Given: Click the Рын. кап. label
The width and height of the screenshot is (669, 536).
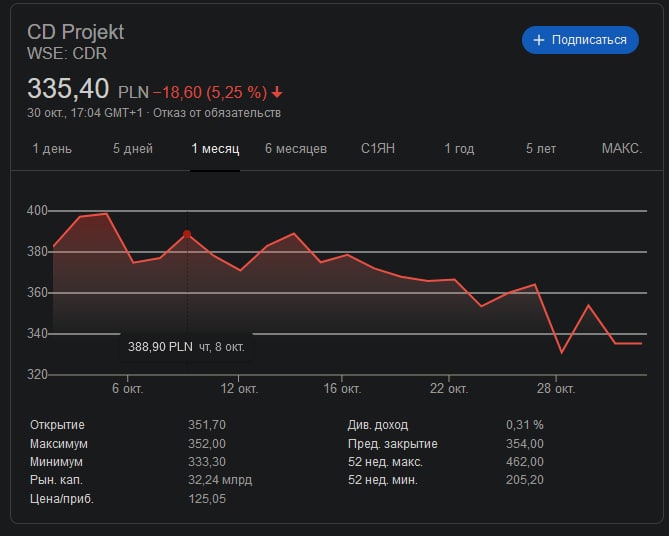Looking at the screenshot, I should pyautogui.click(x=56, y=480).
